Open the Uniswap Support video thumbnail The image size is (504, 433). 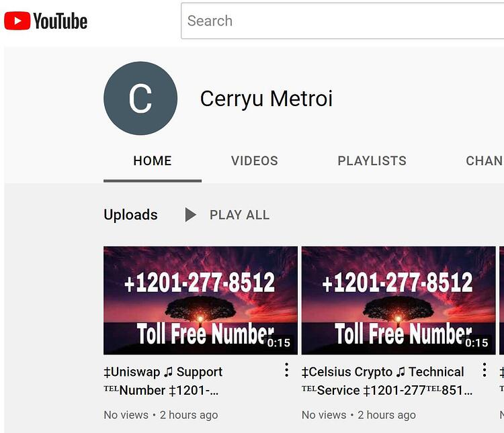click(200, 300)
